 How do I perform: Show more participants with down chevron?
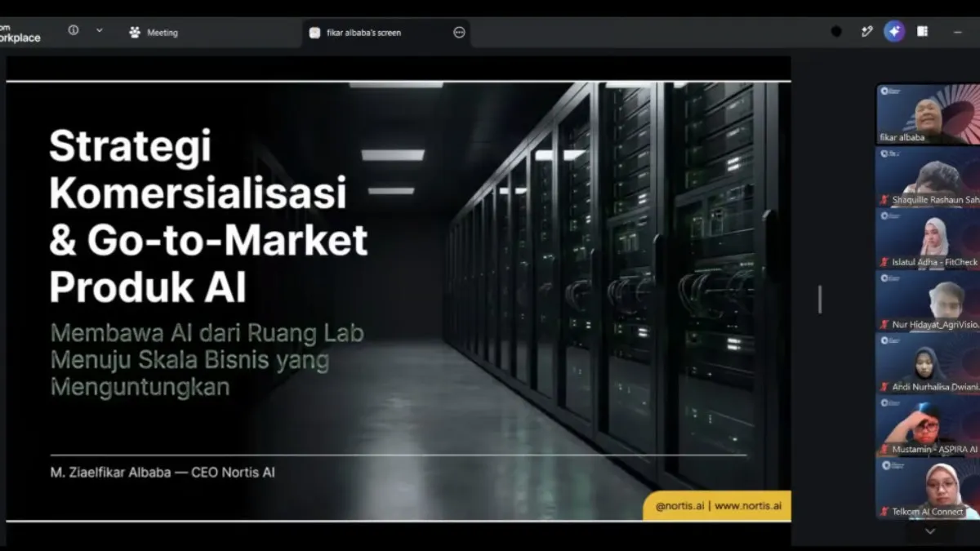pyautogui.click(x=929, y=531)
